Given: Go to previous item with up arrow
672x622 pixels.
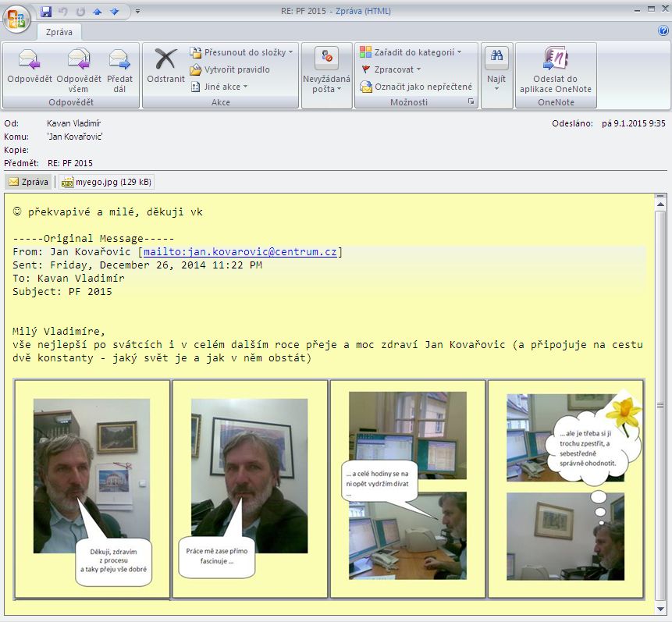Looking at the screenshot, I should (x=98, y=11).
